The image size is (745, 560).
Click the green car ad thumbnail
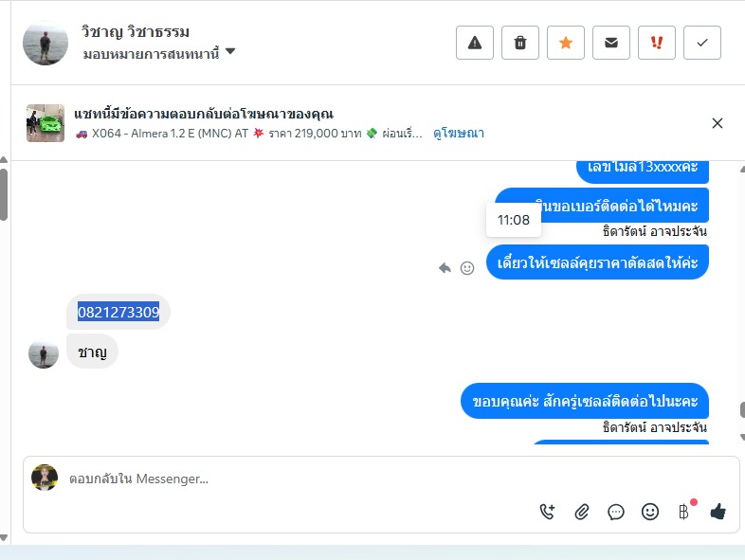point(45,123)
